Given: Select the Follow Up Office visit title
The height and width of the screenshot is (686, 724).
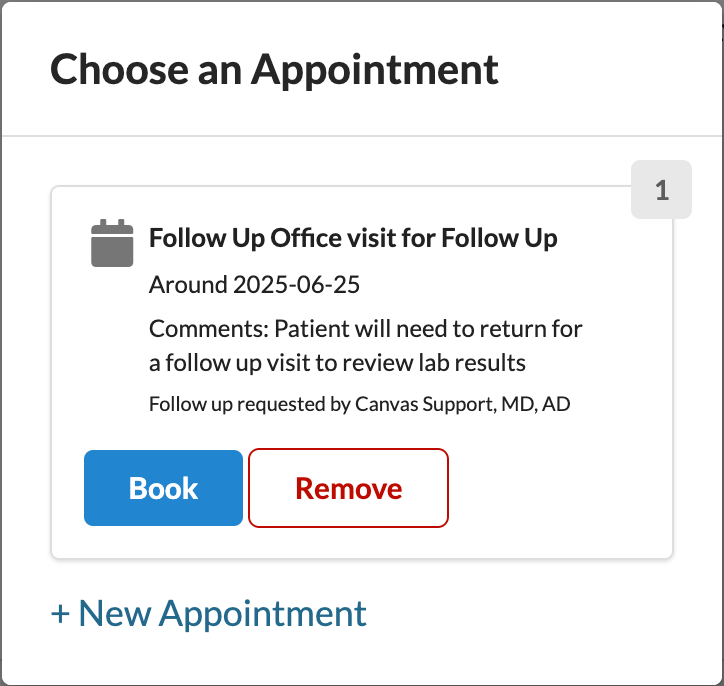Looking at the screenshot, I should click(x=353, y=238).
